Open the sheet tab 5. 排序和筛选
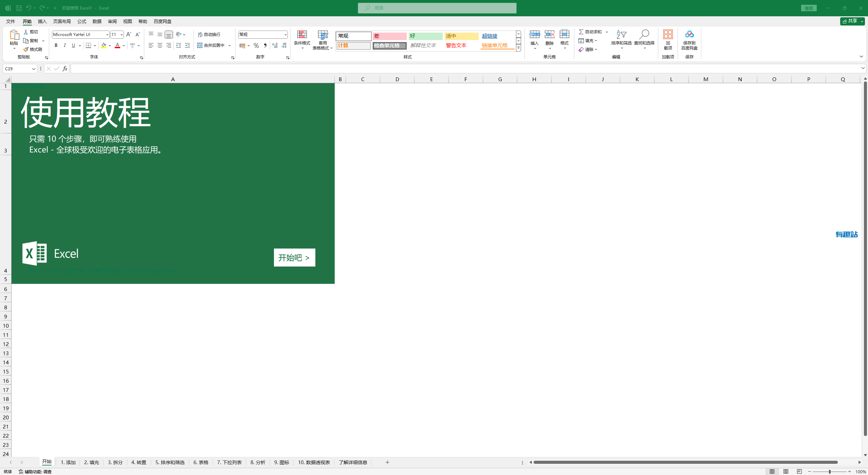868x475 pixels. coord(170,462)
